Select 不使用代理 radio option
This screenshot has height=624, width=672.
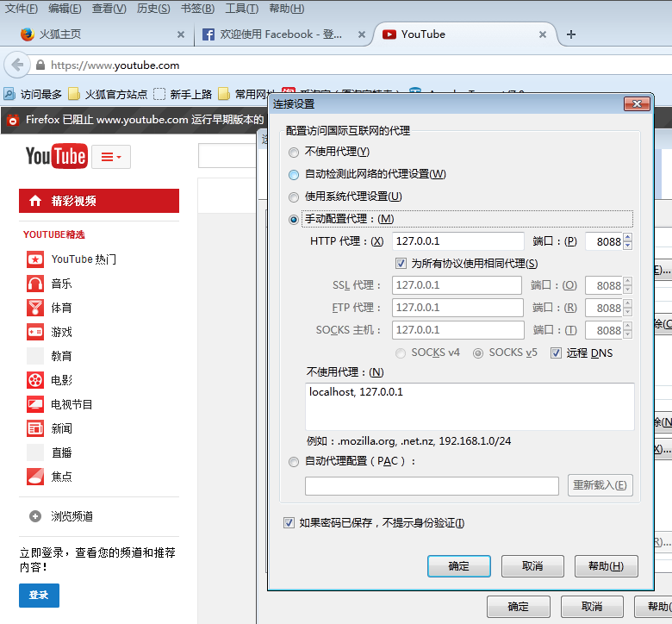click(x=294, y=153)
